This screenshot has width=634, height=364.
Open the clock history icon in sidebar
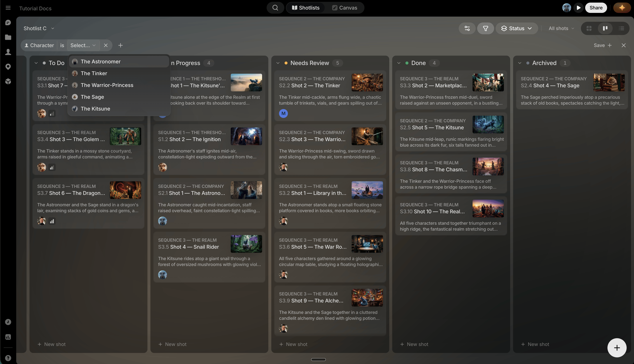coord(8,322)
